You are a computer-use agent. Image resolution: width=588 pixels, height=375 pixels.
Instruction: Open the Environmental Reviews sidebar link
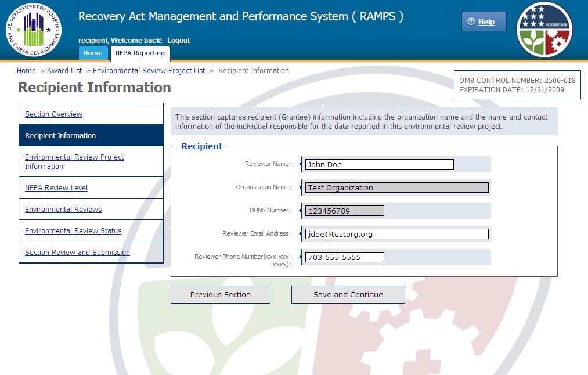63,210
